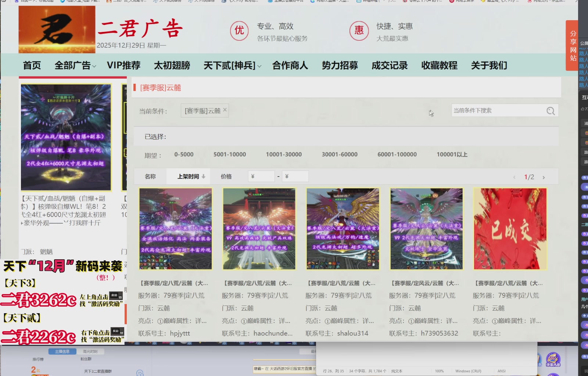The width and height of the screenshot is (588, 376).
Task: Expand the 天下贰[神兵] dropdown
Action: click(232, 65)
